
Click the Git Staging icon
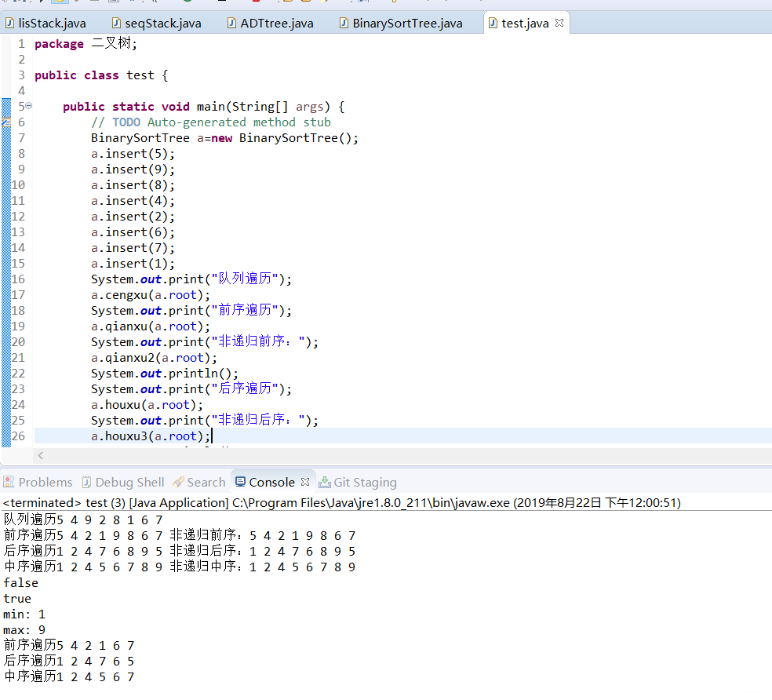pyautogui.click(x=325, y=483)
